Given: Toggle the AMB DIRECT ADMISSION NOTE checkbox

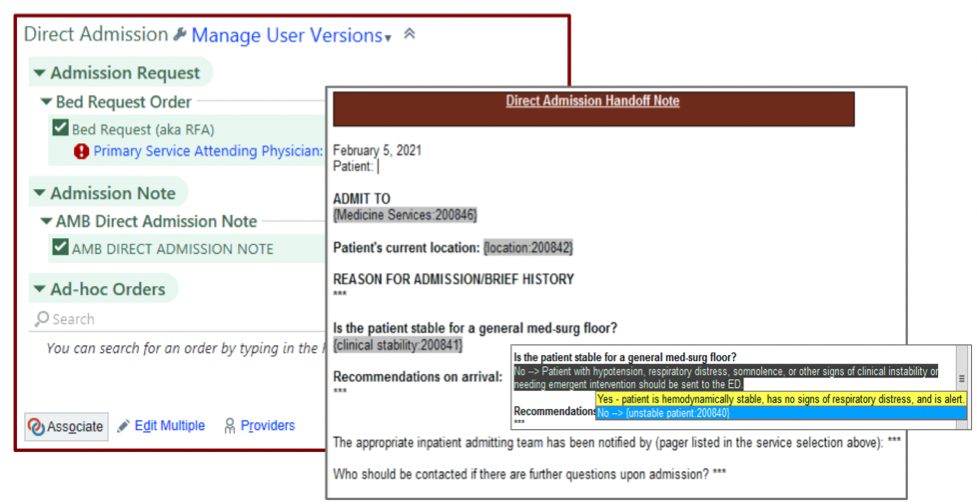Looking at the screenshot, I should coord(60,249).
